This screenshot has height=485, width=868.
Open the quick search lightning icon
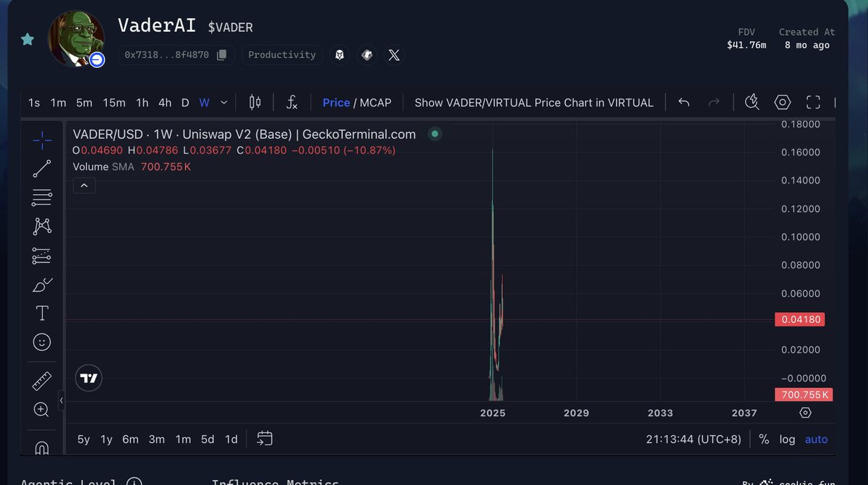tap(752, 102)
